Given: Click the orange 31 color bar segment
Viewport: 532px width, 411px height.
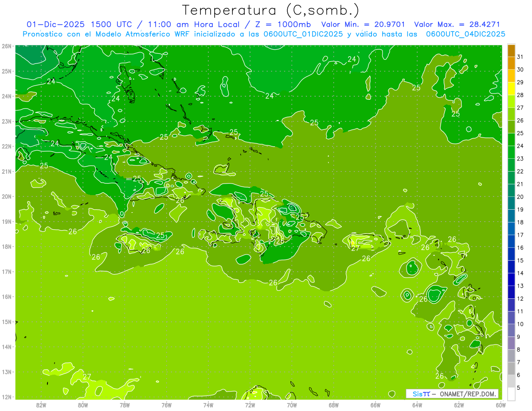Looking at the screenshot, I should pyautogui.click(x=511, y=51).
